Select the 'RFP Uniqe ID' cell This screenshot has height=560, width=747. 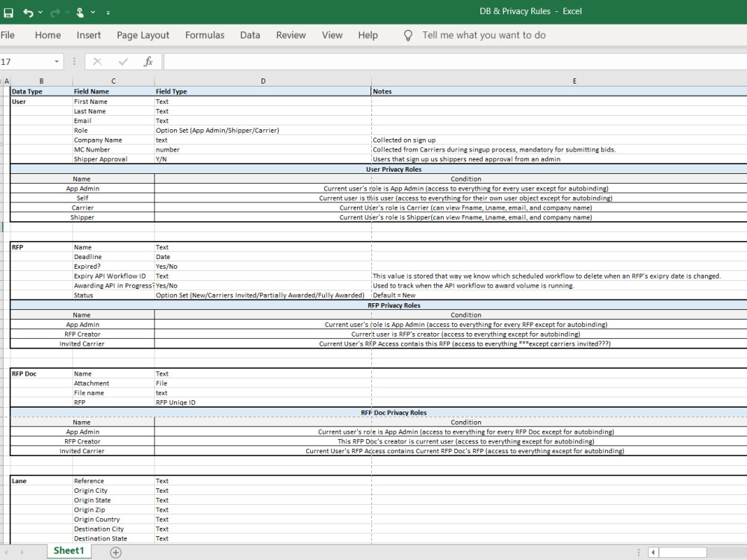point(263,402)
